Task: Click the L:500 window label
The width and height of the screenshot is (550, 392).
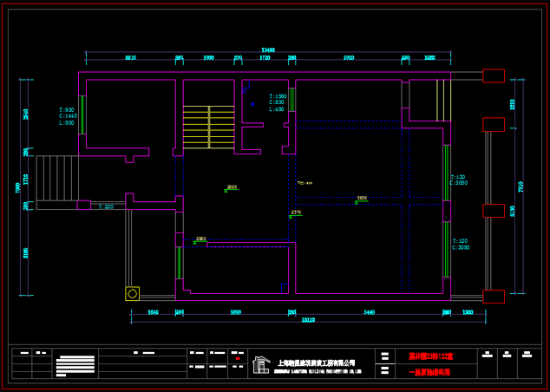Action: point(67,123)
